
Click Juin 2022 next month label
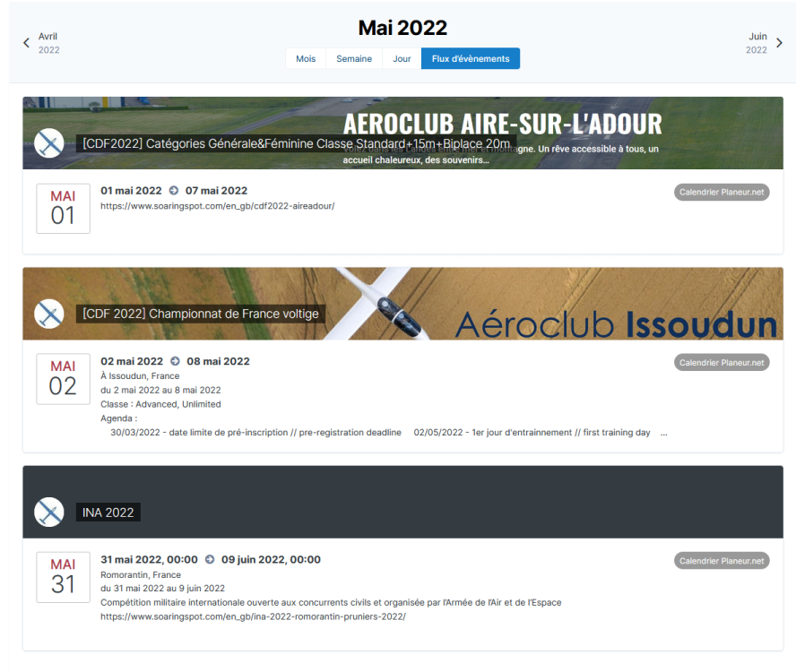757,43
